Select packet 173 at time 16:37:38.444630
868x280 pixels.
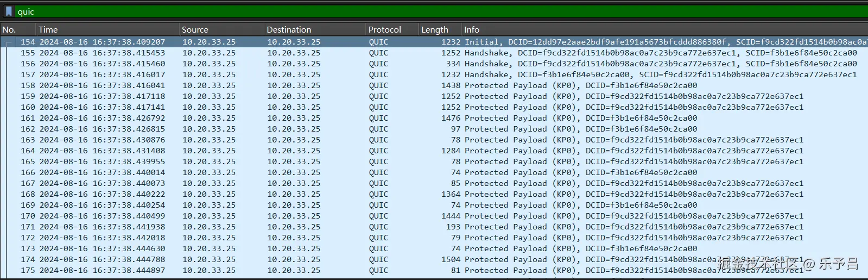pos(434,248)
